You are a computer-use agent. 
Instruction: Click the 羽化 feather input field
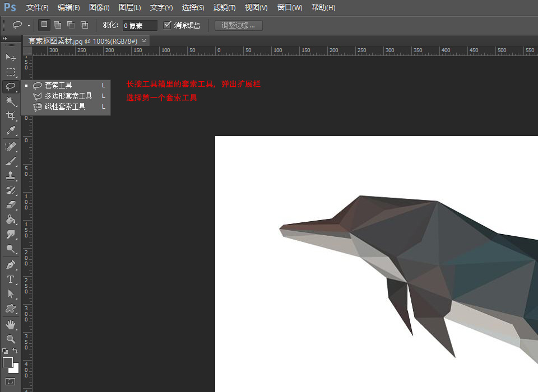pos(140,26)
